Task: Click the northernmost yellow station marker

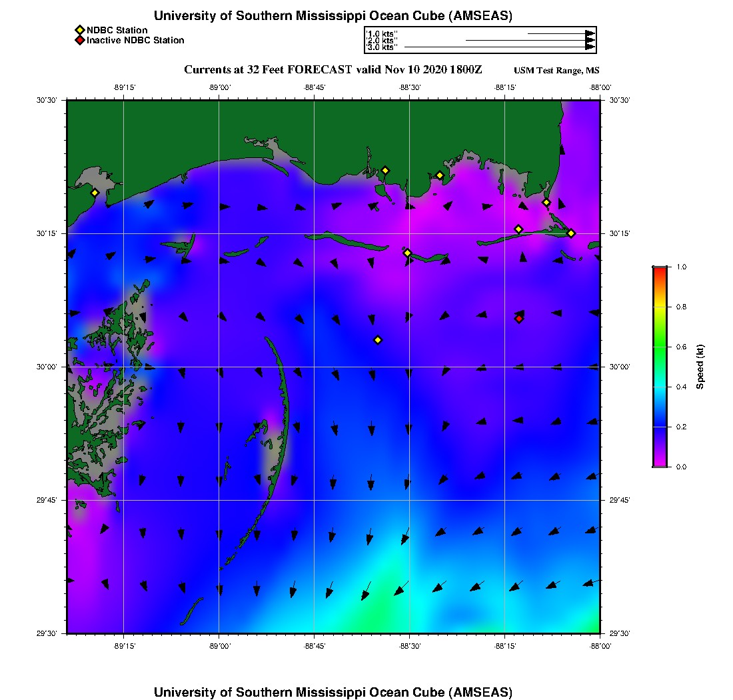Action: (x=385, y=171)
